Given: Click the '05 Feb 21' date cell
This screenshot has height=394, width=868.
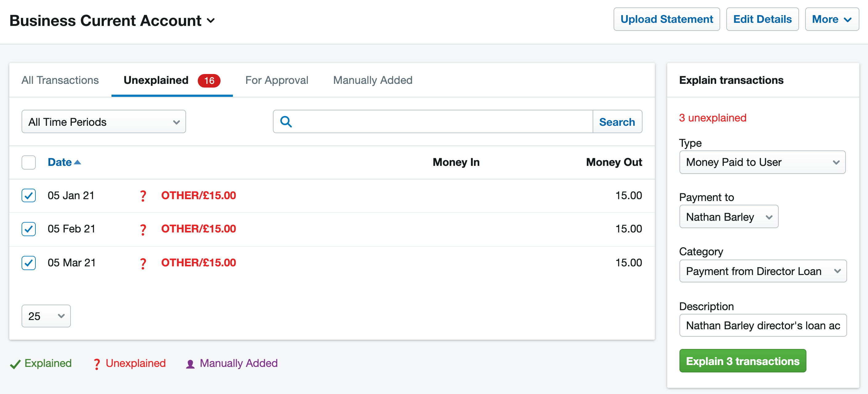Looking at the screenshot, I should [71, 229].
